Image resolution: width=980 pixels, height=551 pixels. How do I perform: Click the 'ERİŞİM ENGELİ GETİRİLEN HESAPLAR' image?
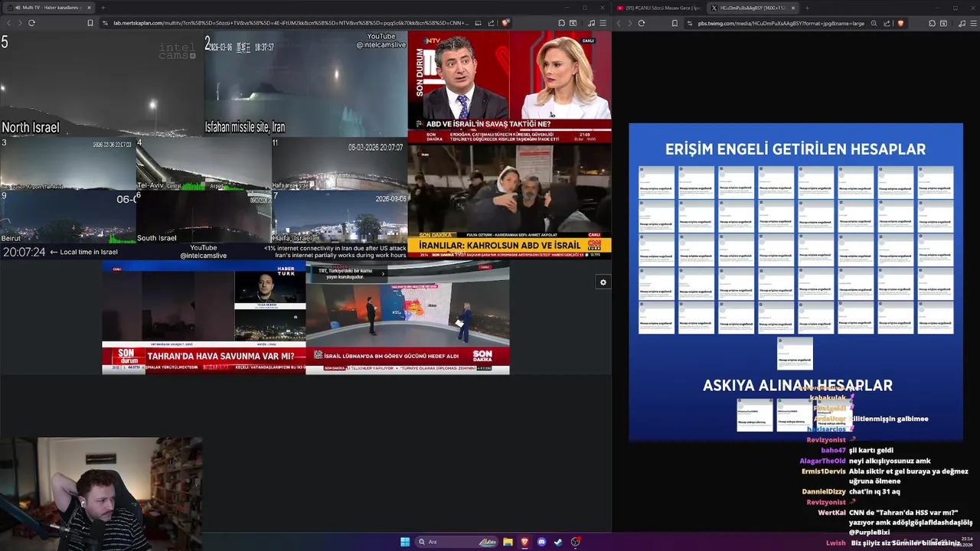[795, 282]
